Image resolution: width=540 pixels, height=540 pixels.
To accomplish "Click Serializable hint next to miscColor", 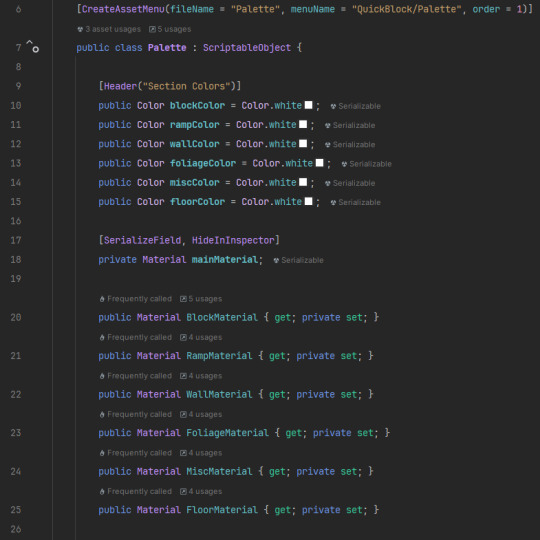I will [x=350, y=183].
